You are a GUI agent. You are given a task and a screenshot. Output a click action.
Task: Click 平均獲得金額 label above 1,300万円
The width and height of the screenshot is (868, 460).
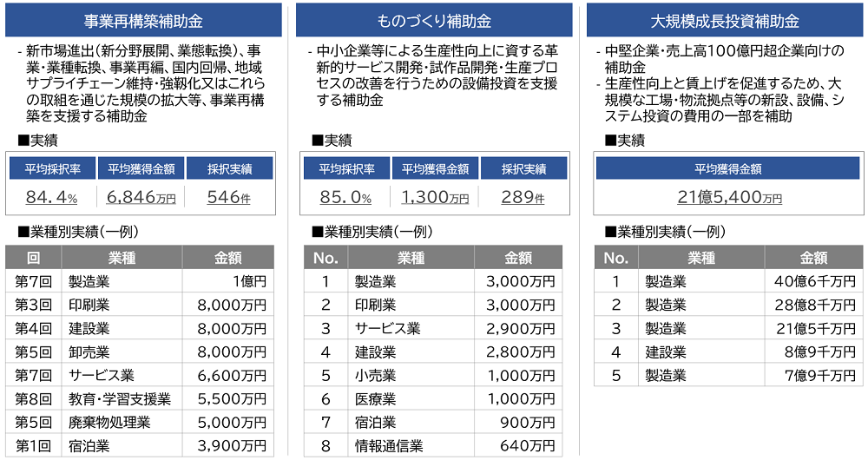pos(435,169)
